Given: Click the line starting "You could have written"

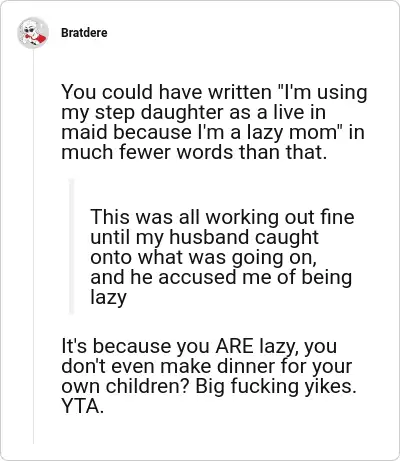Looking at the screenshot, I should click(x=214, y=92).
